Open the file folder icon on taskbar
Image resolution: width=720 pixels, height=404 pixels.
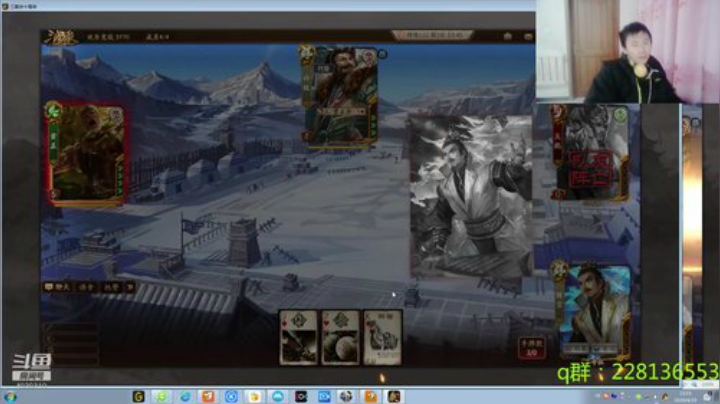coord(254,396)
